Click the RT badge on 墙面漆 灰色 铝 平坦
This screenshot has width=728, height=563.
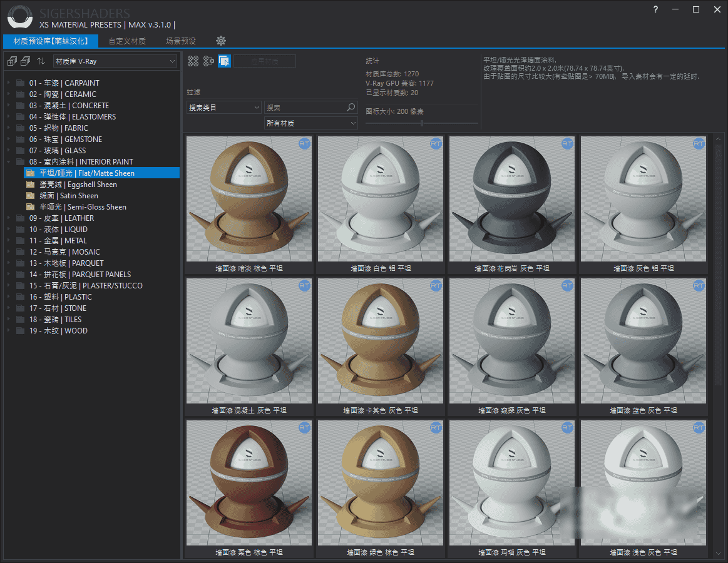pyautogui.click(x=699, y=144)
